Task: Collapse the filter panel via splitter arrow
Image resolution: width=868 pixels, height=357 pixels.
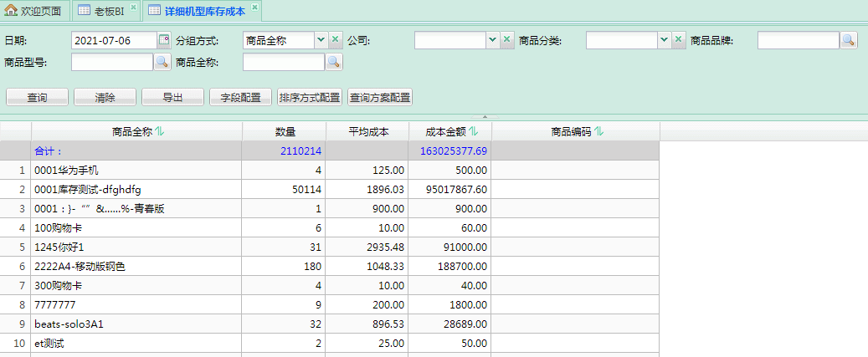Action: coord(485,117)
